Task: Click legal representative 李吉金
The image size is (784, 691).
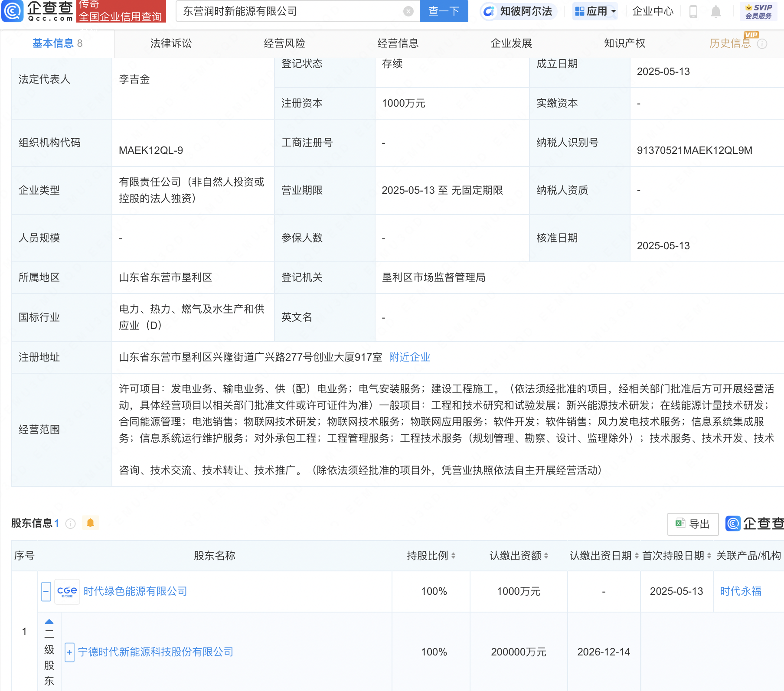Action: tap(134, 79)
